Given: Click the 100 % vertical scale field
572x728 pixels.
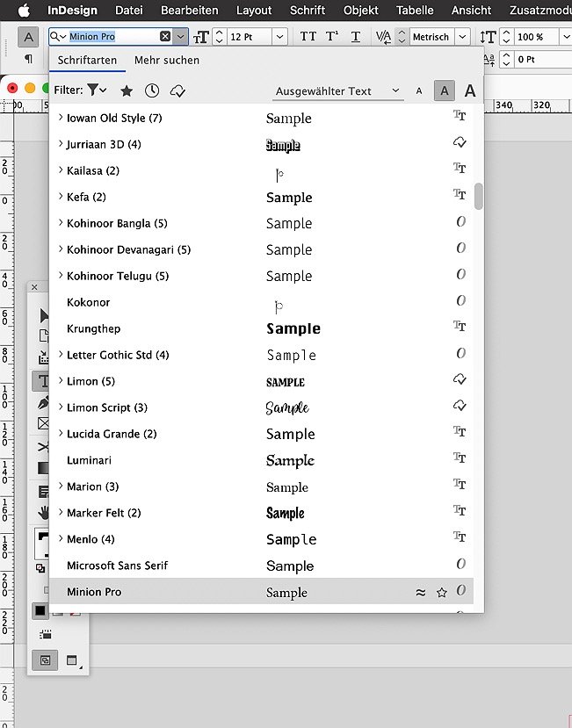Looking at the screenshot, I should (x=536, y=37).
